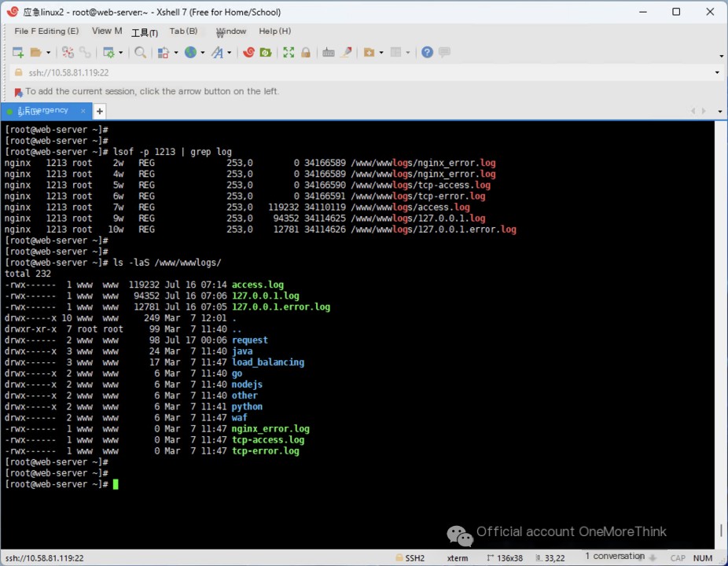Image resolution: width=728 pixels, height=566 pixels.
Task: Add a new tab with plus button
Action: point(99,111)
